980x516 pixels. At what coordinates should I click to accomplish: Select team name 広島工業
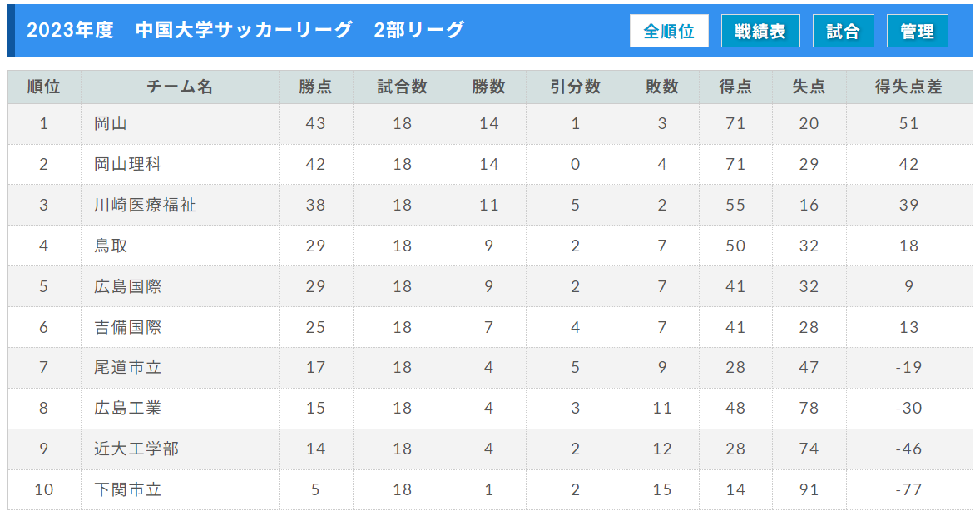pyautogui.click(x=127, y=408)
